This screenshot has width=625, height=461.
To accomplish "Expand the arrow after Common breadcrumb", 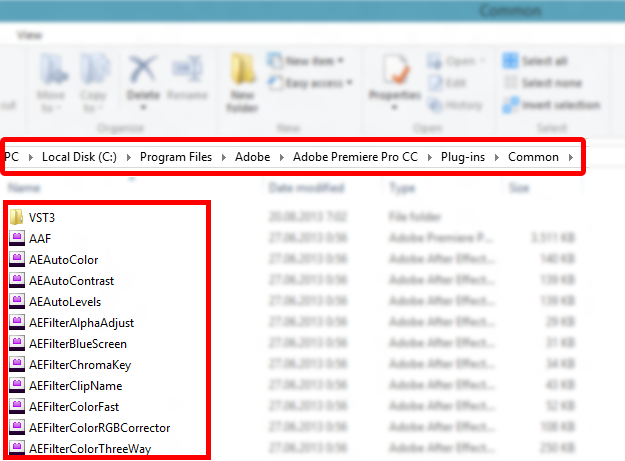I will click(x=570, y=157).
